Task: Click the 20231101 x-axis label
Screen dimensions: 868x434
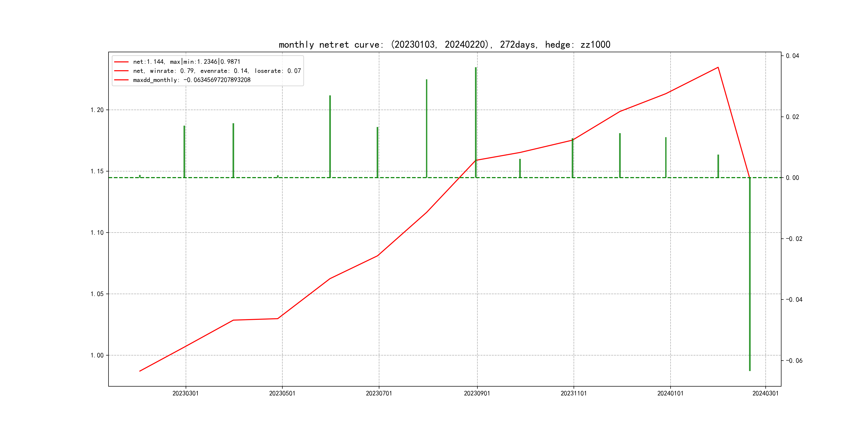Action: point(574,393)
